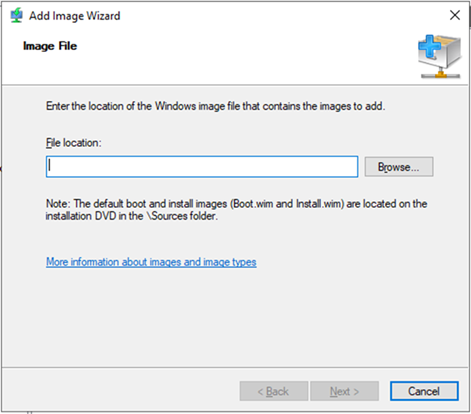Click the instruction sentence about Windows image file
The image size is (471, 414).
coord(215,106)
